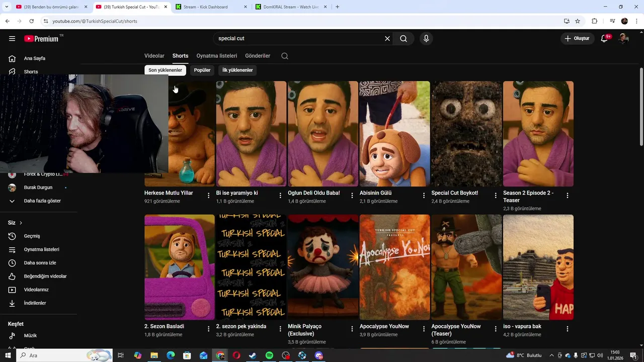
Task: Open Burak Durgun subscription channel
Action: [39, 188]
